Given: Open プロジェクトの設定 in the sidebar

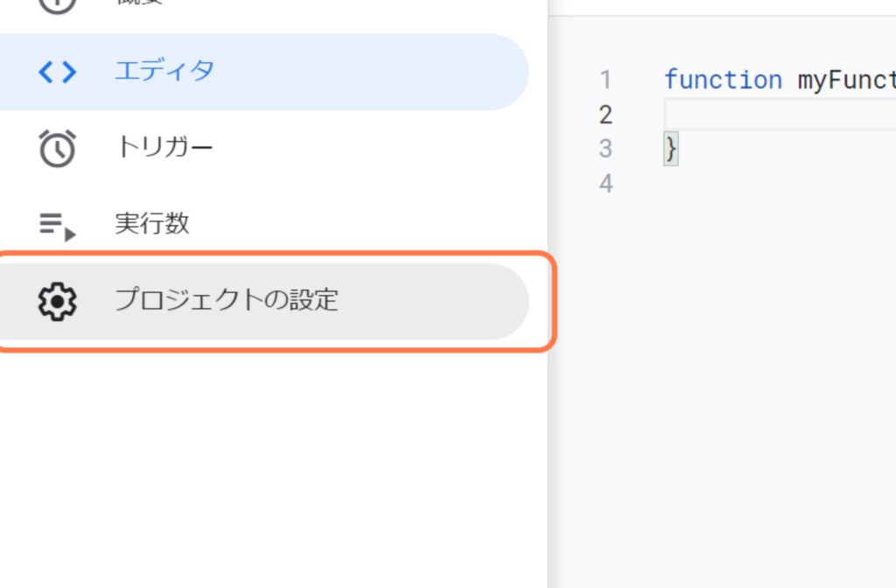Looking at the screenshot, I should [264, 301].
